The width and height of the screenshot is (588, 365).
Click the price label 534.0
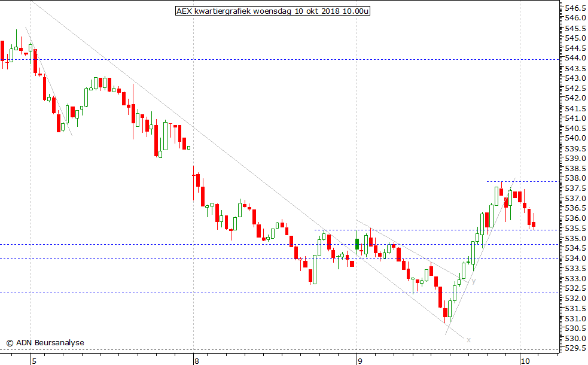575,258
